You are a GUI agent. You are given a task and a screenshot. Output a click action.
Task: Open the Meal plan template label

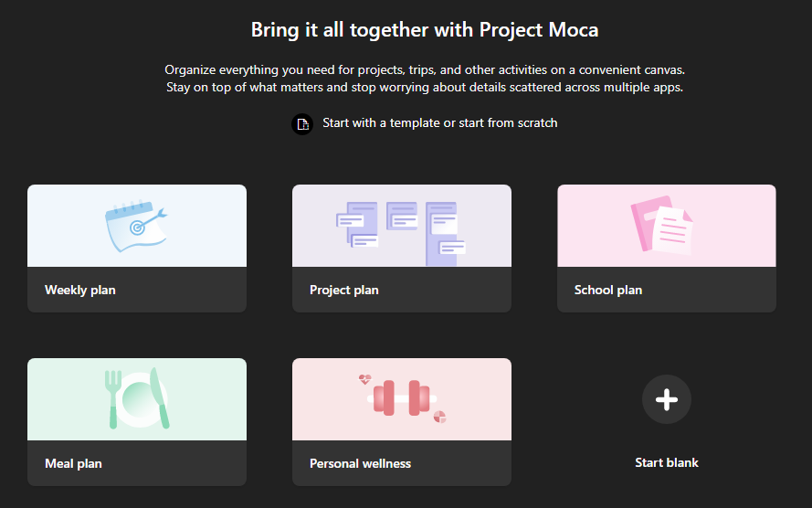click(x=73, y=464)
